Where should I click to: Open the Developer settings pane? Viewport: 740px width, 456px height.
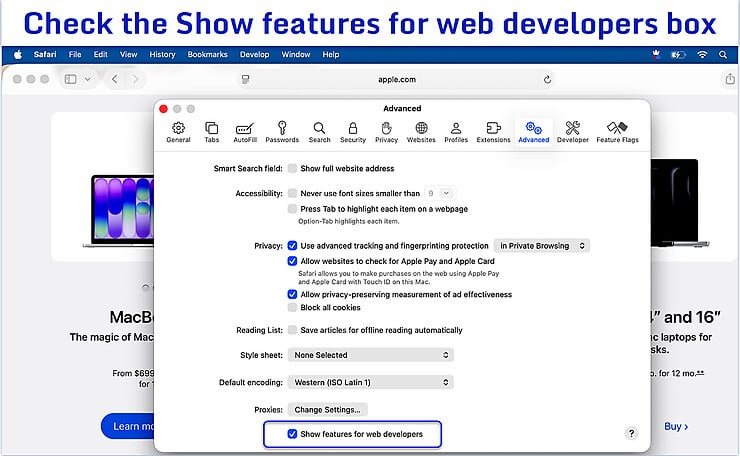[x=572, y=132]
